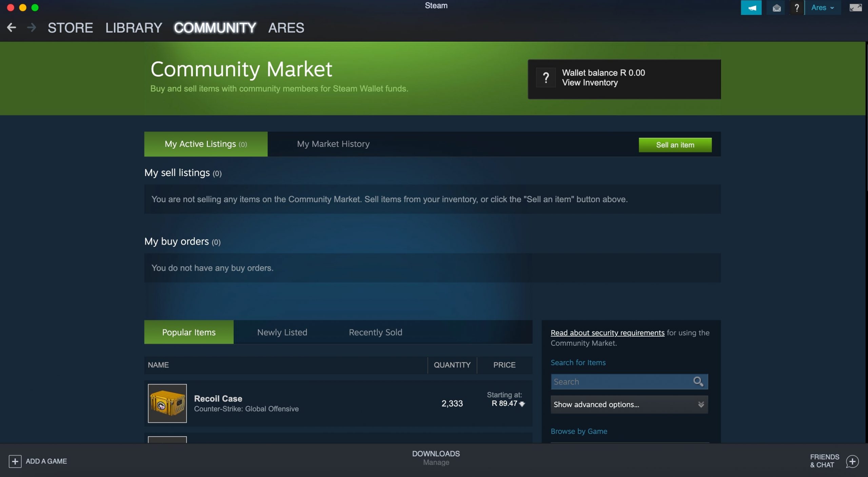Click the Recoil Case thumbnail
Viewport: 868px width, 477px height.
pyautogui.click(x=167, y=403)
